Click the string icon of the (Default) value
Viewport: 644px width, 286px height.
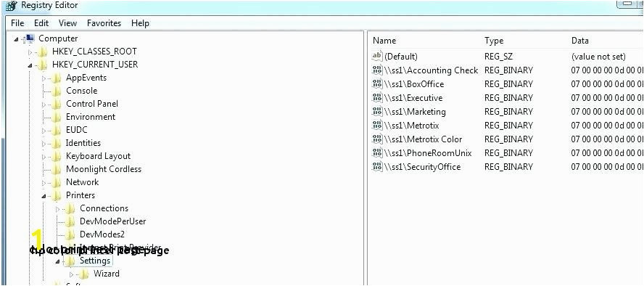click(376, 57)
